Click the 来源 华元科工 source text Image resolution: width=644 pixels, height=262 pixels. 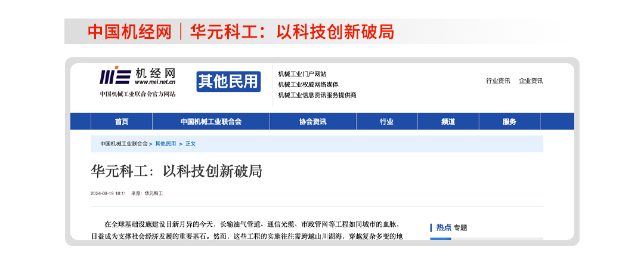point(147,193)
